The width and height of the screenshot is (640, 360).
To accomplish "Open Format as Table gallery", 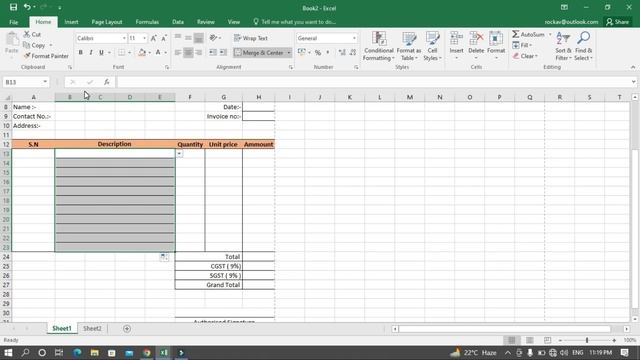I will pos(409,46).
